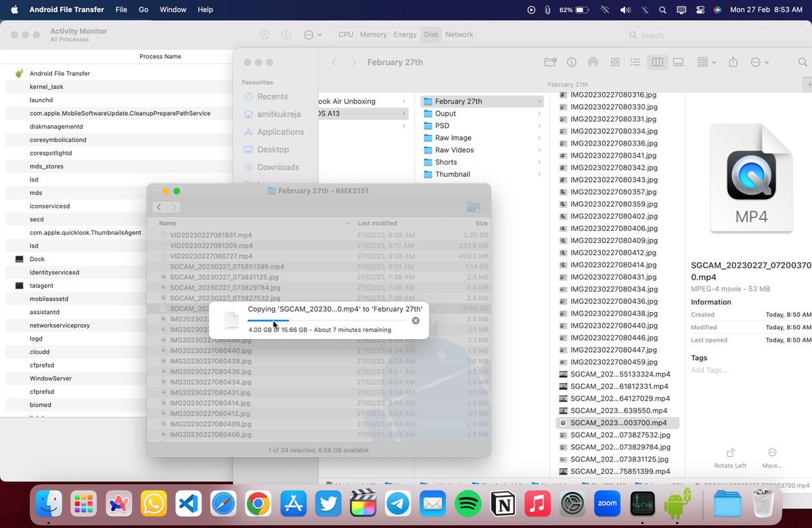Open Launchpad in the Dock
The image size is (812, 528).
click(84, 504)
